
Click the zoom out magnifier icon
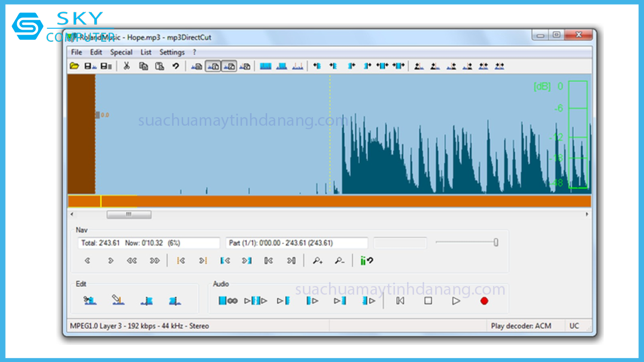point(340,260)
